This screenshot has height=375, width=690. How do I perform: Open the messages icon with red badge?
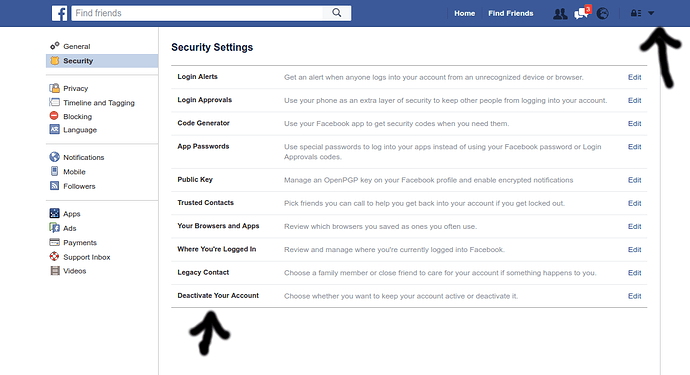[x=582, y=13]
